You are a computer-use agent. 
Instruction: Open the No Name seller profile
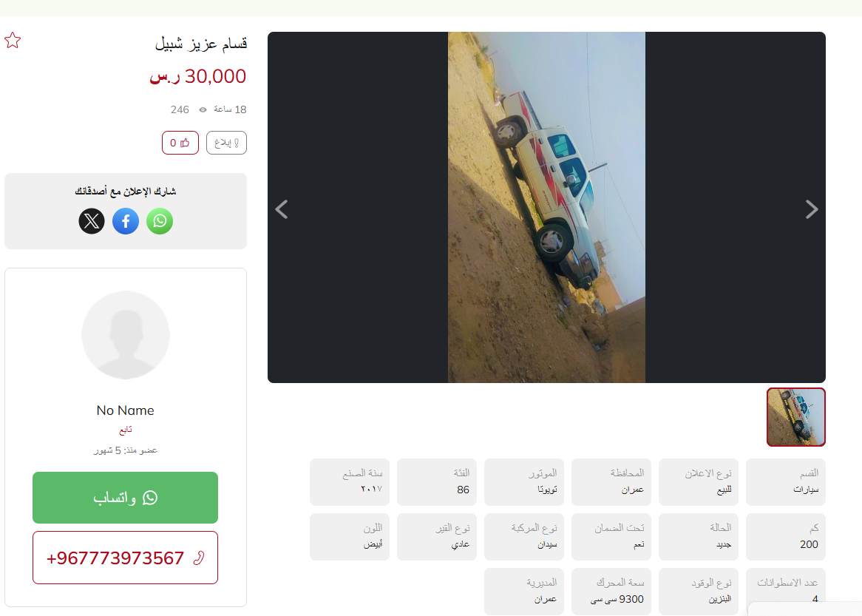click(126, 410)
